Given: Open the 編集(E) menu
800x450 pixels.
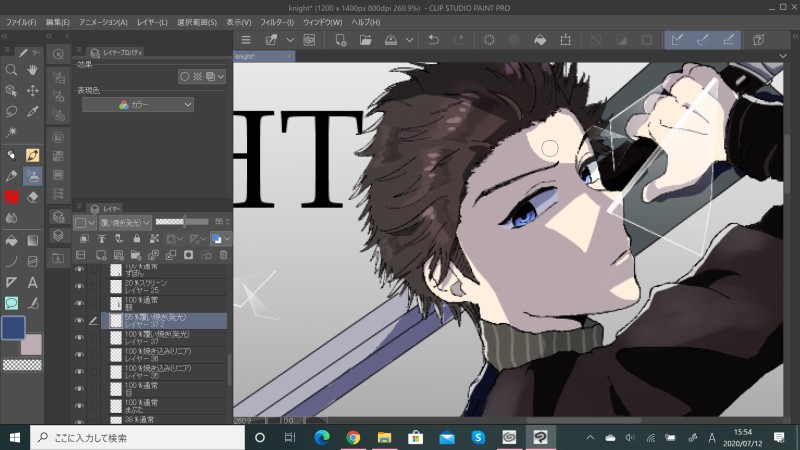Looking at the screenshot, I should 57,22.
